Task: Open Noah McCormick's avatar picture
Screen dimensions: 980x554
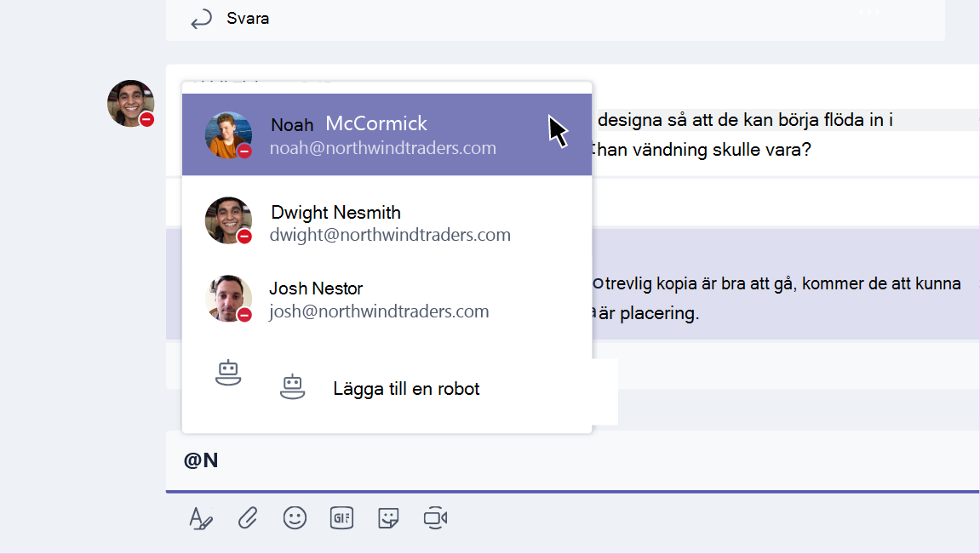Action: tap(229, 135)
